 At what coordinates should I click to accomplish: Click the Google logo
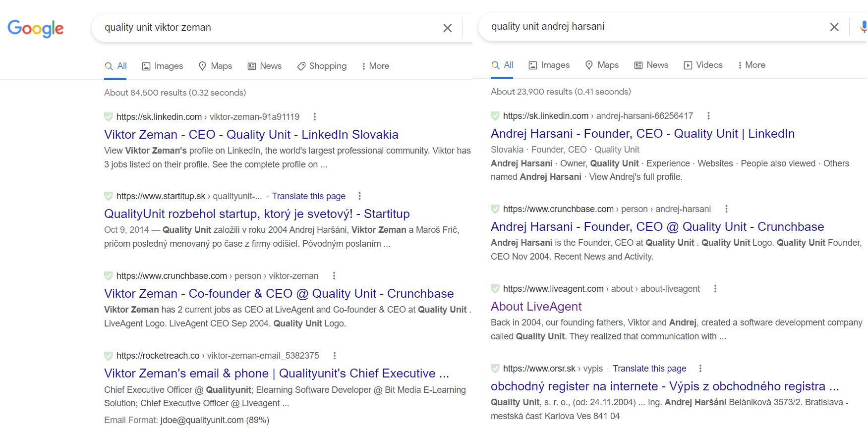[x=36, y=29]
